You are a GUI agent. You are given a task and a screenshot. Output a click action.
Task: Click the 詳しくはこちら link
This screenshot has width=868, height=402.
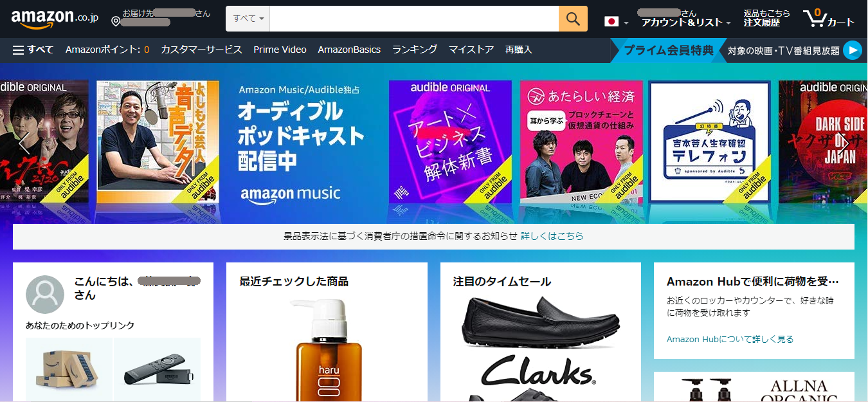pos(552,236)
